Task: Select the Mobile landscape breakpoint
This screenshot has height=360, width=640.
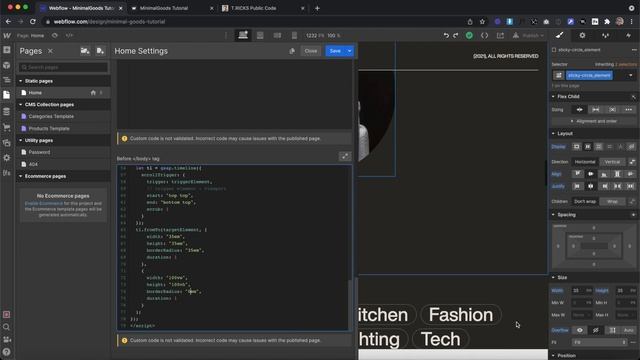Action: (277, 36)
